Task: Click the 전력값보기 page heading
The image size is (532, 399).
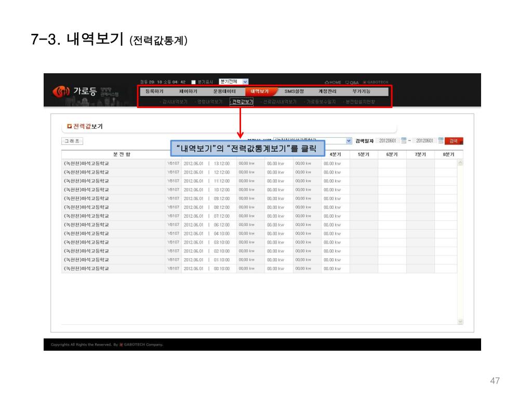Action: pos(88,126)
